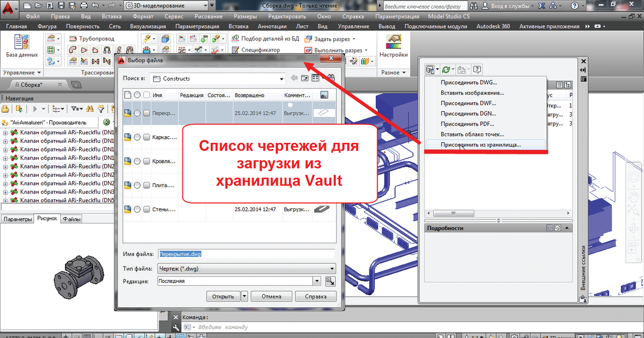The height and width of the screenshot is (338, 644).
Task: Click the Plot printer icon in quick access toolbar
Action: coord(84,6)
